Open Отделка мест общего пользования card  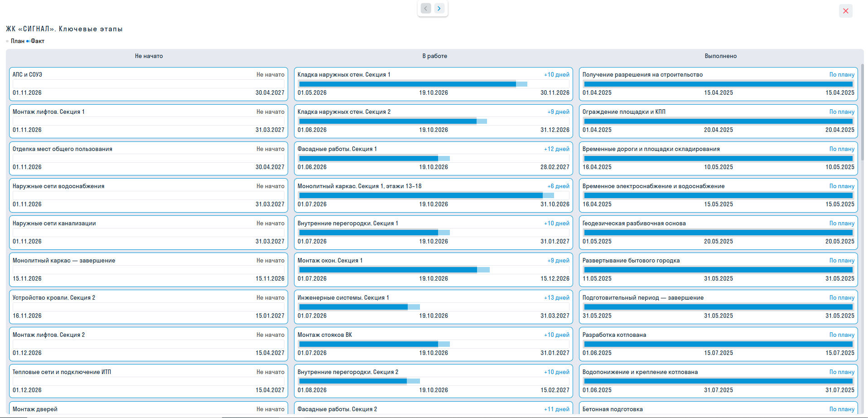[149, 158]
